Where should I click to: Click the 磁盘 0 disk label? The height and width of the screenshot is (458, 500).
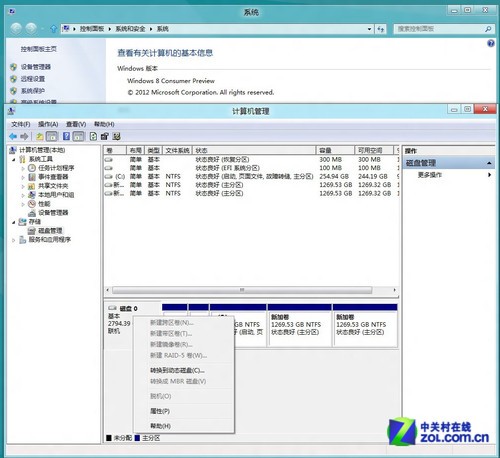[128, 309]
